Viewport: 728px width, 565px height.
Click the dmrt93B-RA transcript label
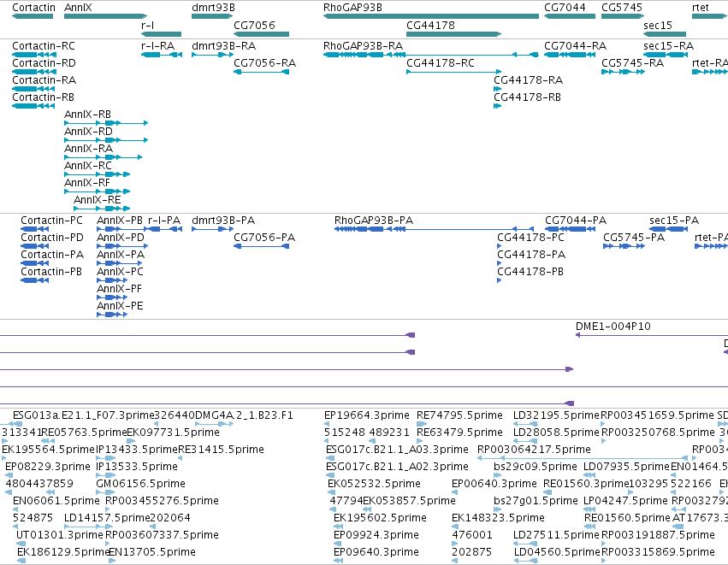pyautogui.click(x=223, y=46)
